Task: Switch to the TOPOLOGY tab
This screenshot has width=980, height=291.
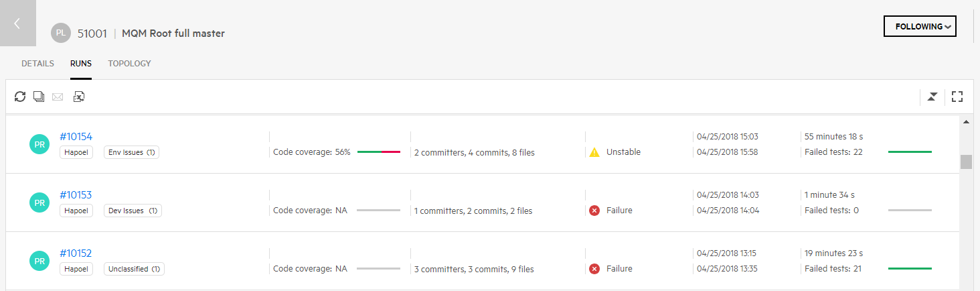Action: [129, 64]
